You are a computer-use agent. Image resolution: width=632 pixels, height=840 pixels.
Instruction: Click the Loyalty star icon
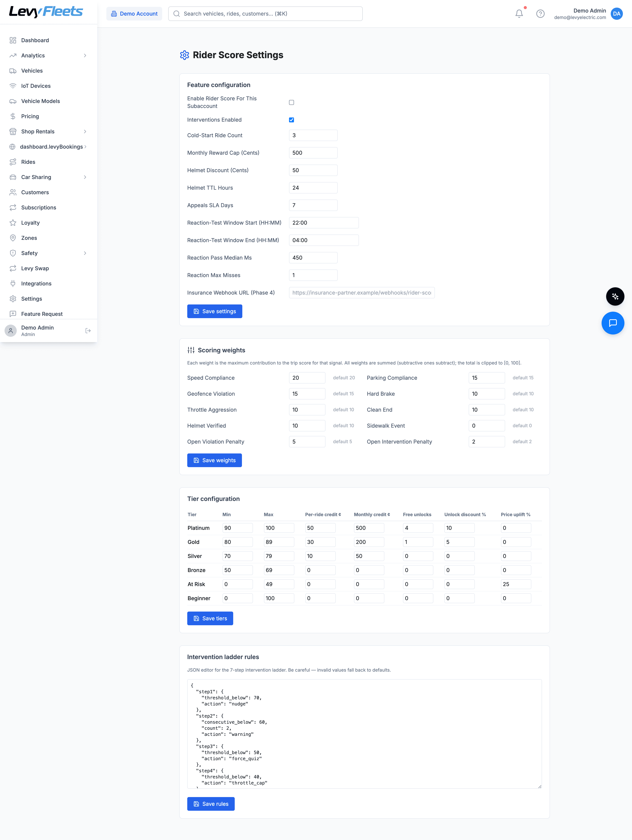click(x=13, y=223)
